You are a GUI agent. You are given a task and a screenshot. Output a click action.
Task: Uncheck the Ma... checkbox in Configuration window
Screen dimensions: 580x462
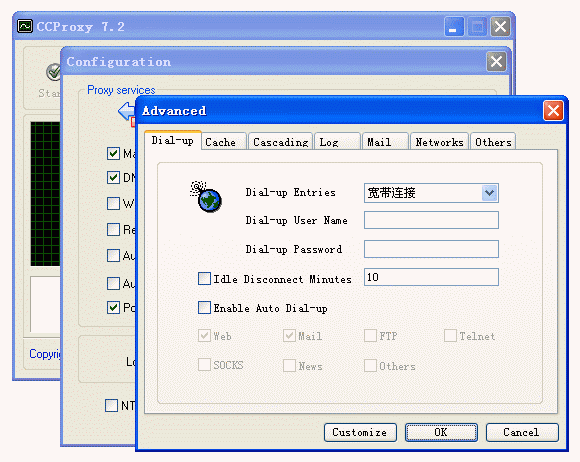[113, 153]
